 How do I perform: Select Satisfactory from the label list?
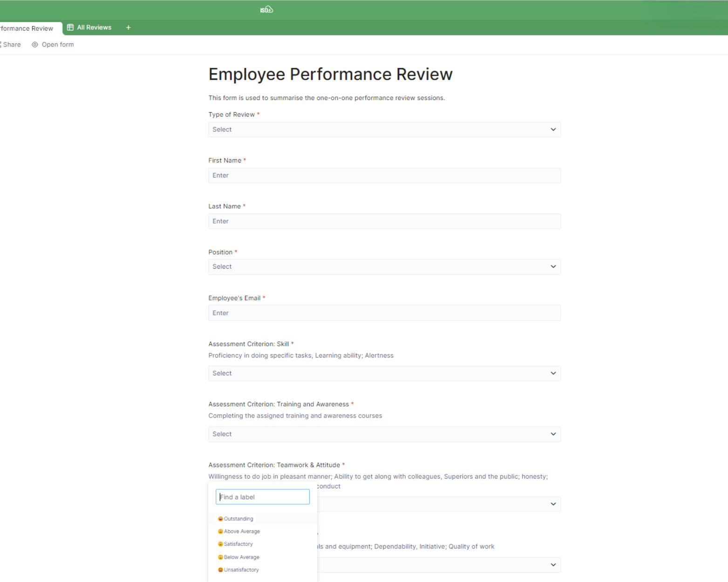pyautogui.click(x=238, y=544)
